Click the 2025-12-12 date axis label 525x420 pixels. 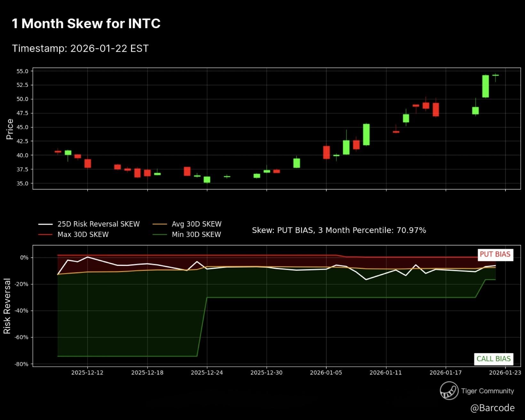point(87,373)
